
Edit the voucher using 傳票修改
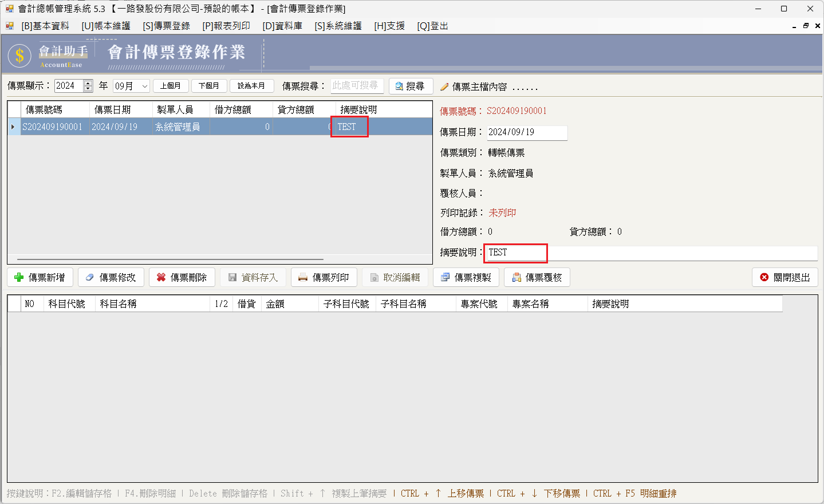pos(111,277)
